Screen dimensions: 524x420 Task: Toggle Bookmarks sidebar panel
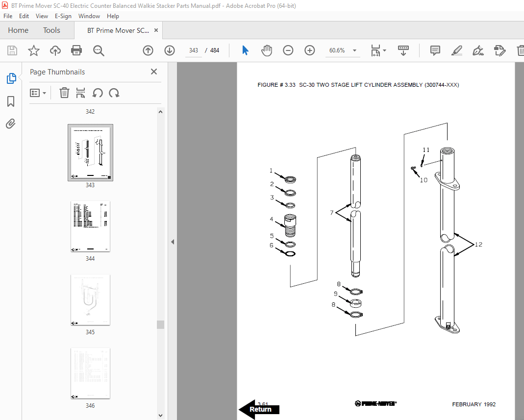click(11, 101)
